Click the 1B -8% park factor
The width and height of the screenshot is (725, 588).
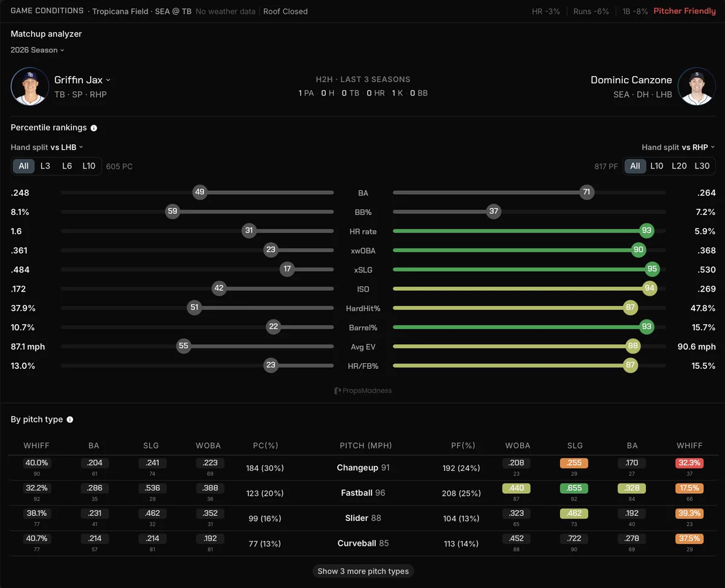click(x=634, y=11)
